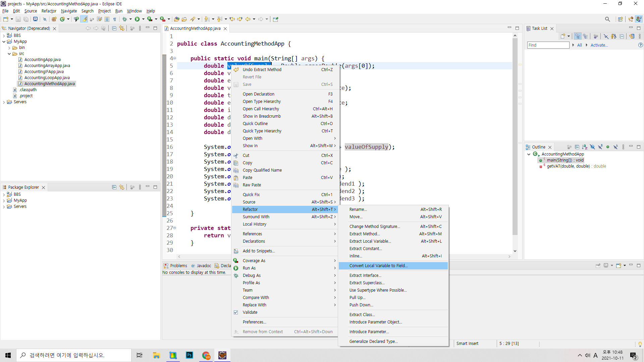Select Convert Local Variable to Field
The height and width of the screenshot is (362, 644).
pos(378,265)
